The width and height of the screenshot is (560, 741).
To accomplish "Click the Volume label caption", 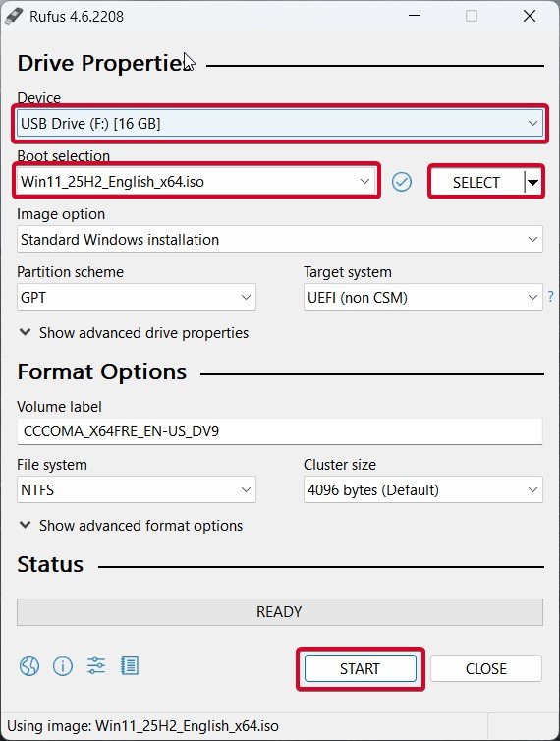I will tap(59, 407).
